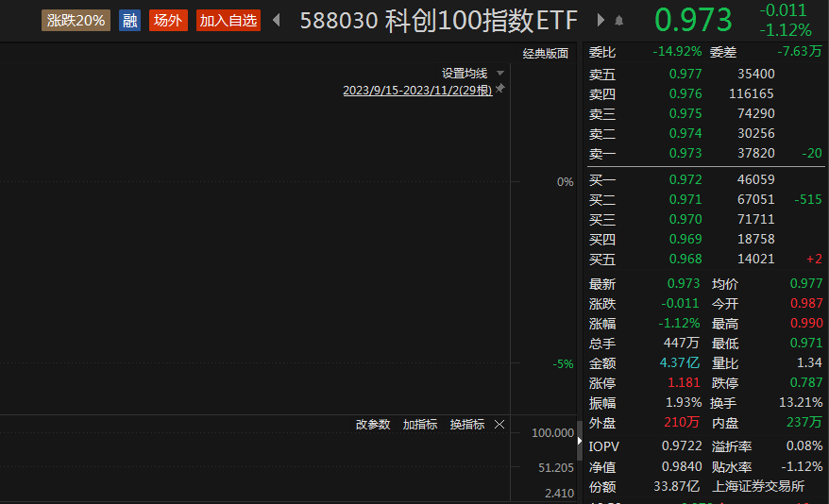Open the 设置均线 dropdown
This screenshot has height=504, width=829.
[x=473, y=73]
